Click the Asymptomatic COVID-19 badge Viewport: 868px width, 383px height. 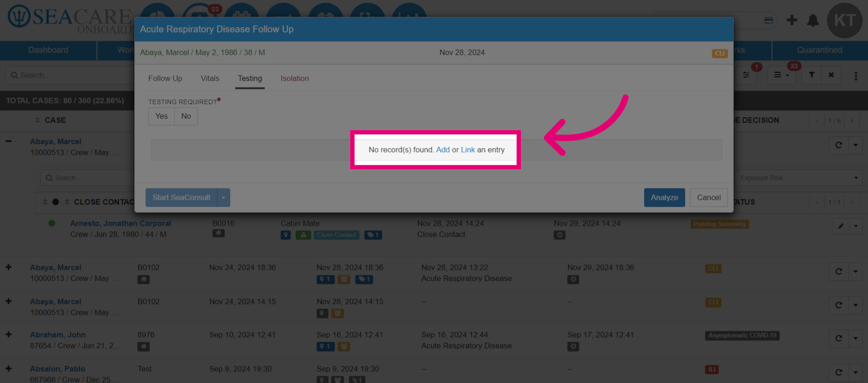tap(742, 336)
